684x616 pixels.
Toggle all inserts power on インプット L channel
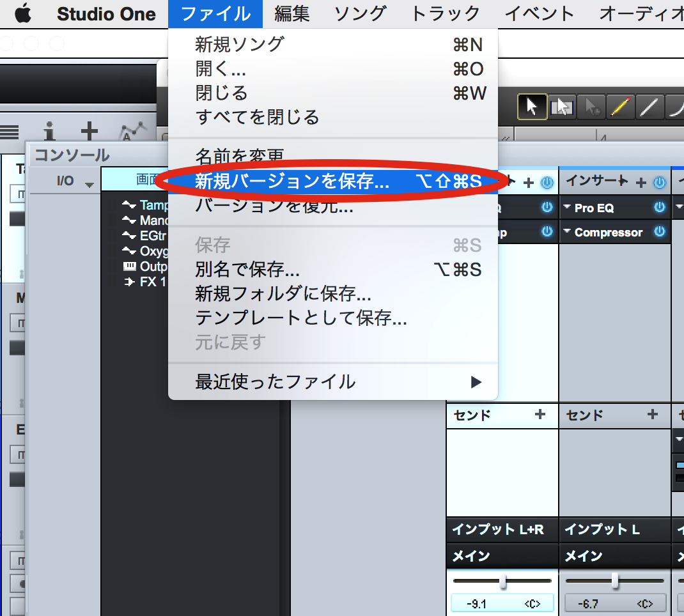[660, 183]
